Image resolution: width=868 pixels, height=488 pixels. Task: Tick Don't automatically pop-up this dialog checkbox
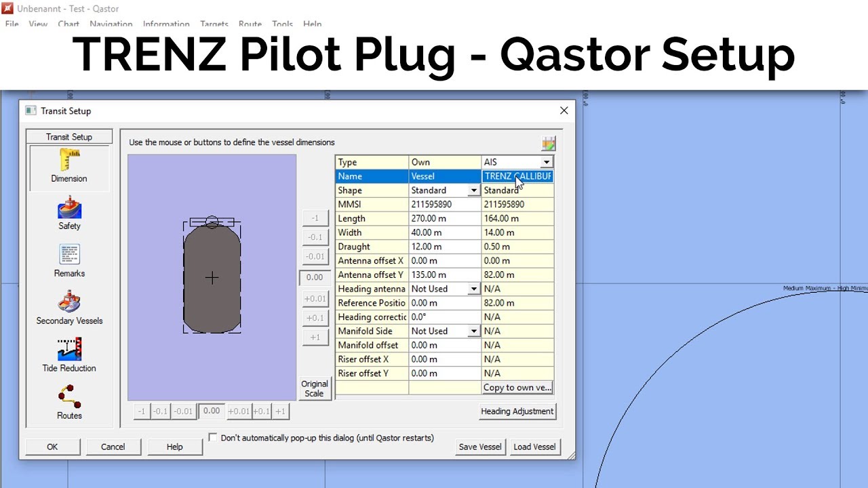213,438
